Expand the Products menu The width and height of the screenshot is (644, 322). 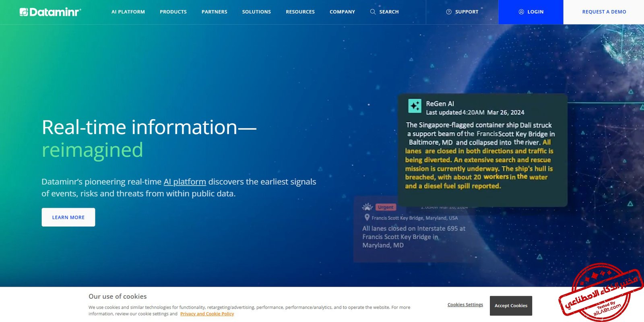click(x=173, y=12)
